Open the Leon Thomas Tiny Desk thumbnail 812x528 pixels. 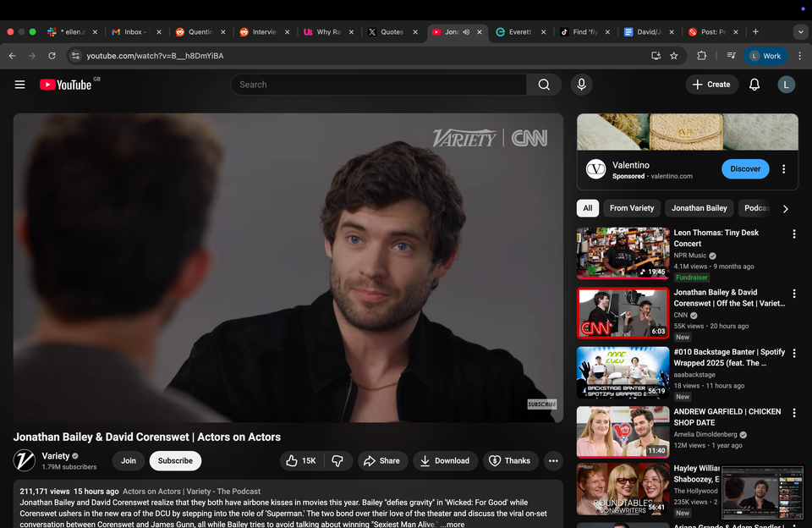[623, 252]
